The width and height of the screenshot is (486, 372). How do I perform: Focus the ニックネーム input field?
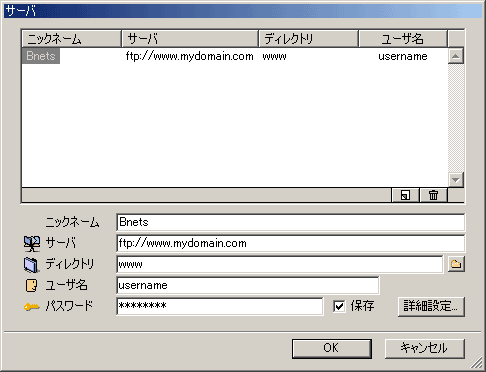pyautogui.click(x=290, y=222)
